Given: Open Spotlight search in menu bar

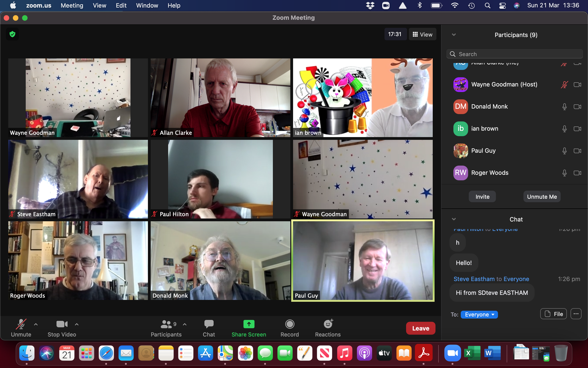Looking at the screenshot, I should point(487,5).
